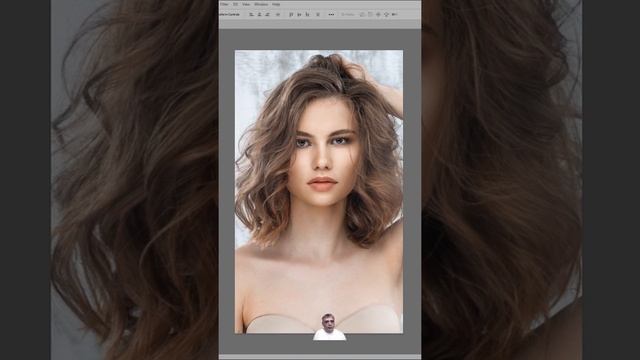The image size is (640, 360).
Task: Select 3D Pan mode icon
Action: [378, 14]
